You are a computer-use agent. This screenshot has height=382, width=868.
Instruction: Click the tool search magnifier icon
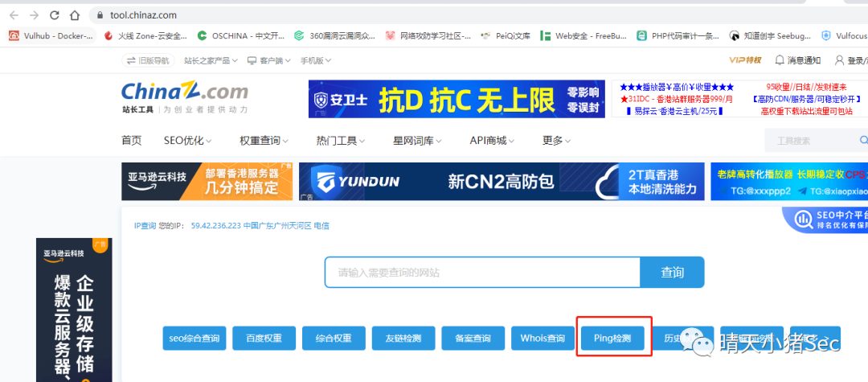[863, 140]
